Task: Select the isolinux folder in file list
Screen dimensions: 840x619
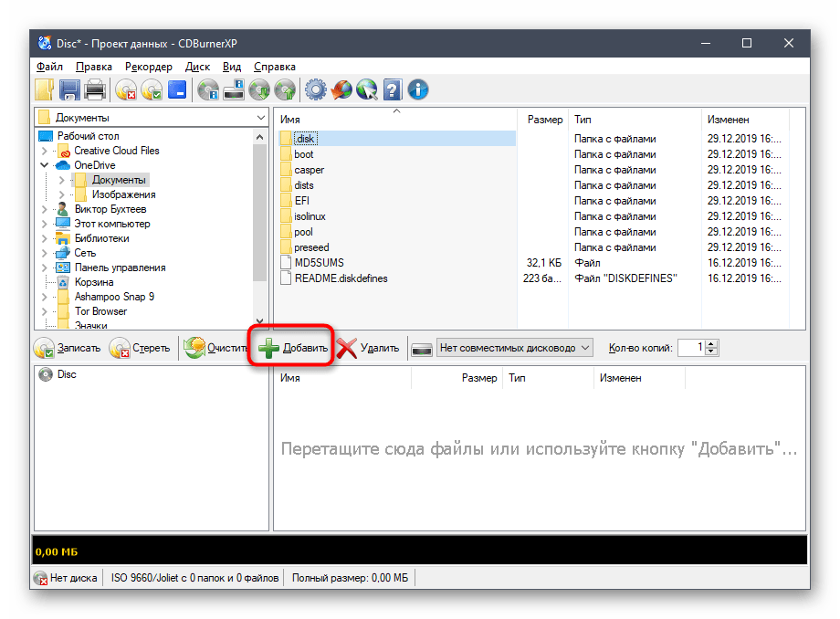Action: click(310, 216)
